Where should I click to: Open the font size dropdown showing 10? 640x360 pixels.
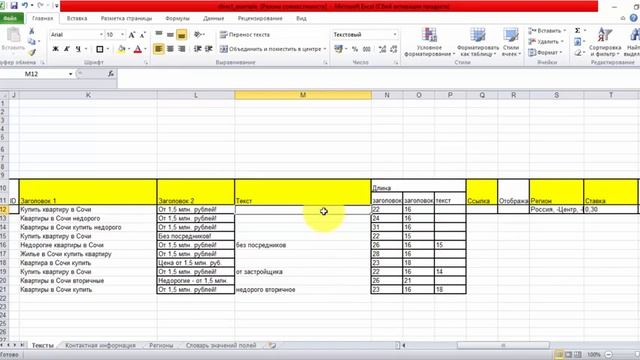[122, 35]
